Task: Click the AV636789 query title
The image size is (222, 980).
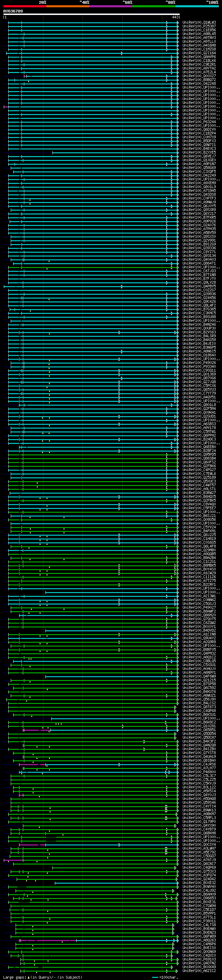Action: (x=13, y=11)
